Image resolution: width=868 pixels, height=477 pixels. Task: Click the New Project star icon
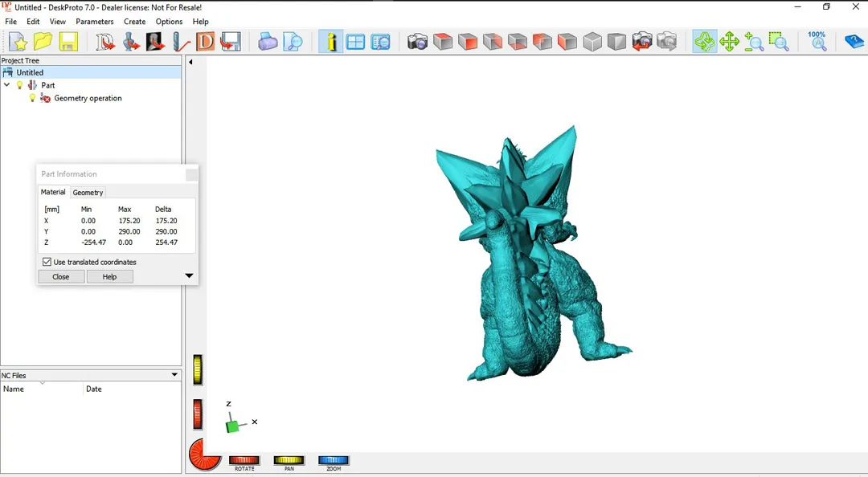18,42
